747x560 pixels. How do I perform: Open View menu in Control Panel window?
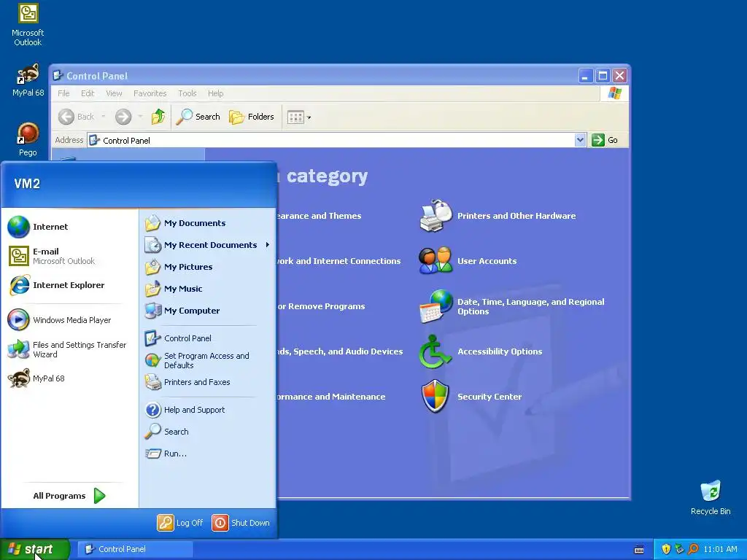tap(114, 93)
